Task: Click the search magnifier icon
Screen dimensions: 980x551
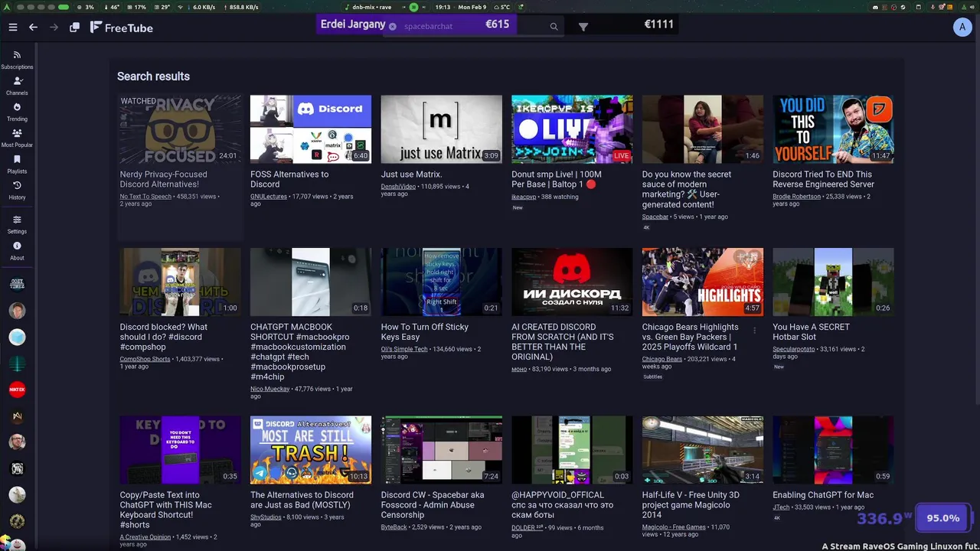Action: pos(554,26)
